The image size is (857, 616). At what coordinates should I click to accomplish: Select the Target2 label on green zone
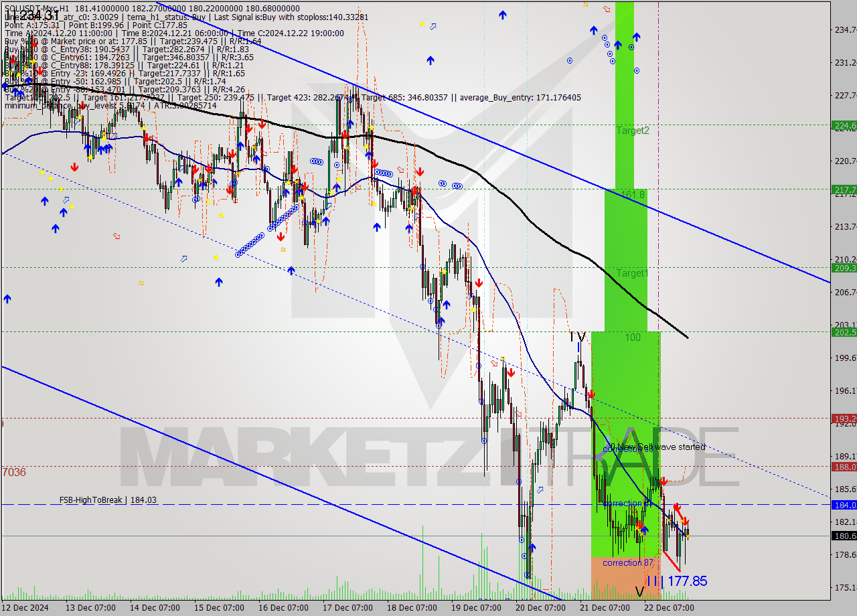[633, 131]
